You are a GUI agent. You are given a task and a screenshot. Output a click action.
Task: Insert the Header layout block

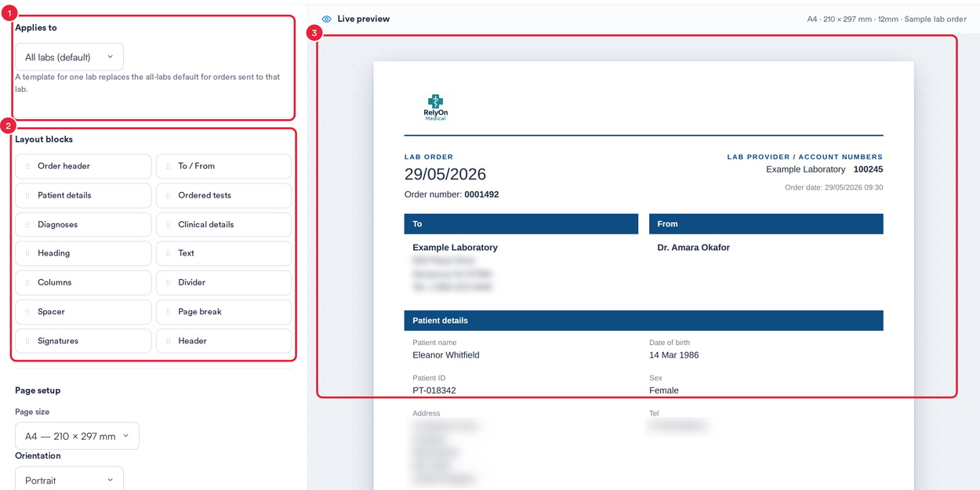click(x=223, y=341)
